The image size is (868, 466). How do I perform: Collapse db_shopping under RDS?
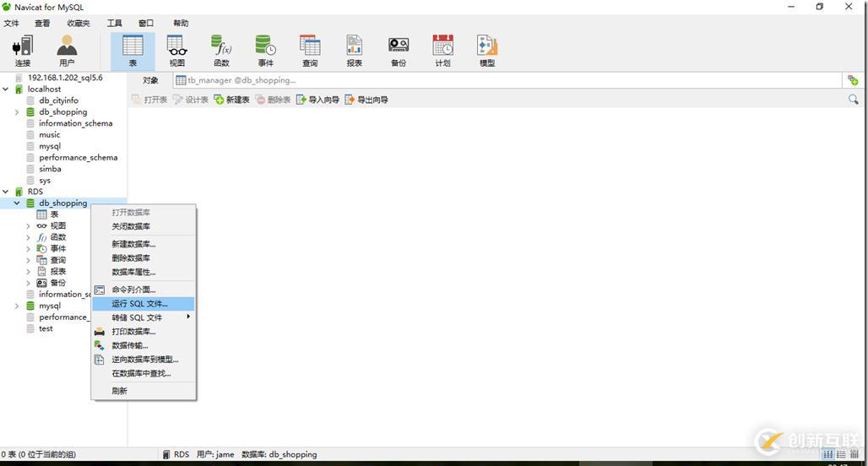point(17,203)
